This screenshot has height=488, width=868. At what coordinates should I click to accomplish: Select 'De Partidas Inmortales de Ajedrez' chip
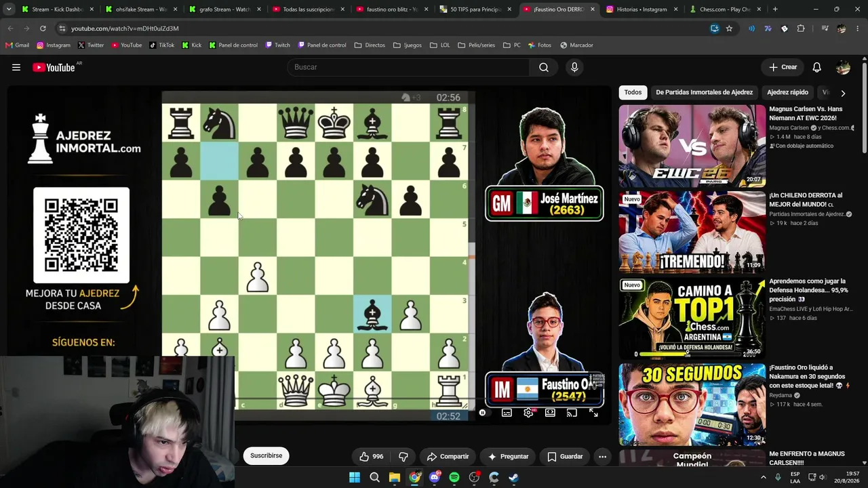point(704,92)
